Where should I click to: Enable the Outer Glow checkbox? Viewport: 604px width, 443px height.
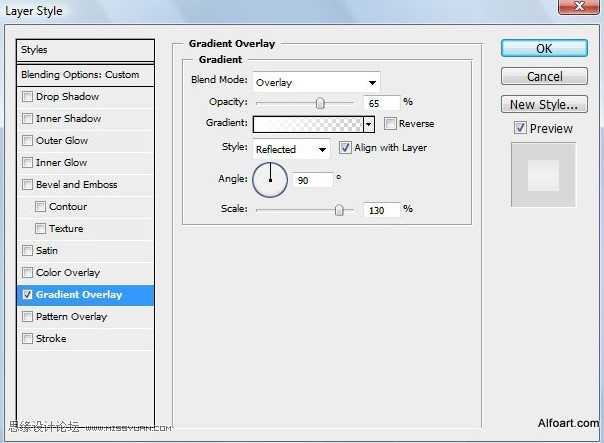(27, 140)
